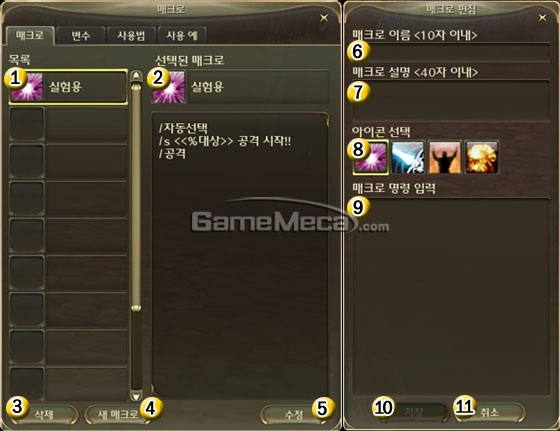Select the purple starburst macro icon
560x431 pixels.
tap(371, 157)
